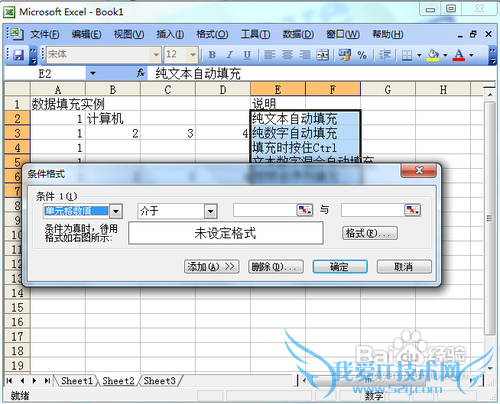The width and height of the screenshot is (500, 404).
Task: Expand formatting toolbar options arrow at right end
Action: pyautogui.click(x=493, y=55)
